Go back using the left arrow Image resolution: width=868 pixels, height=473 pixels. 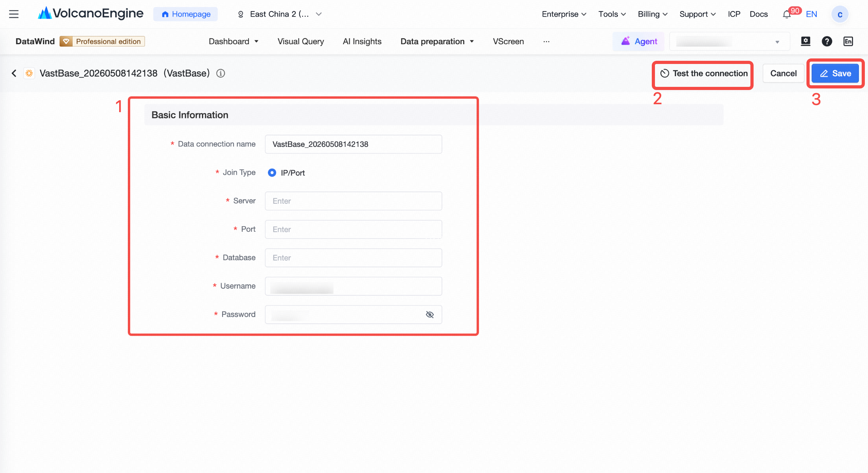tap(14, 73)
